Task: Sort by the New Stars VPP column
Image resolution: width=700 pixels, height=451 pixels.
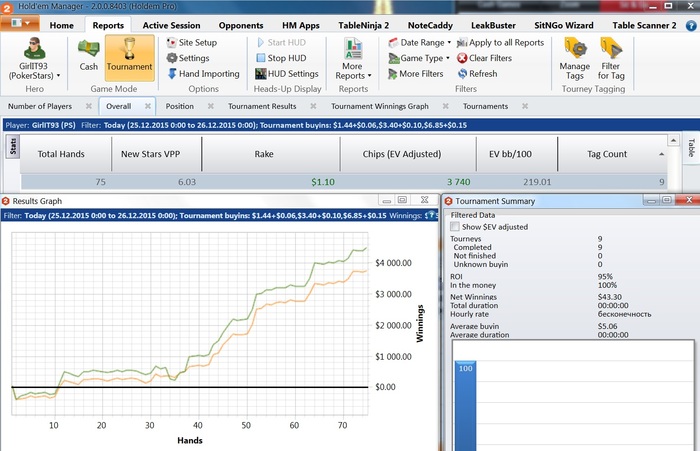Action: tap(156, 154)
